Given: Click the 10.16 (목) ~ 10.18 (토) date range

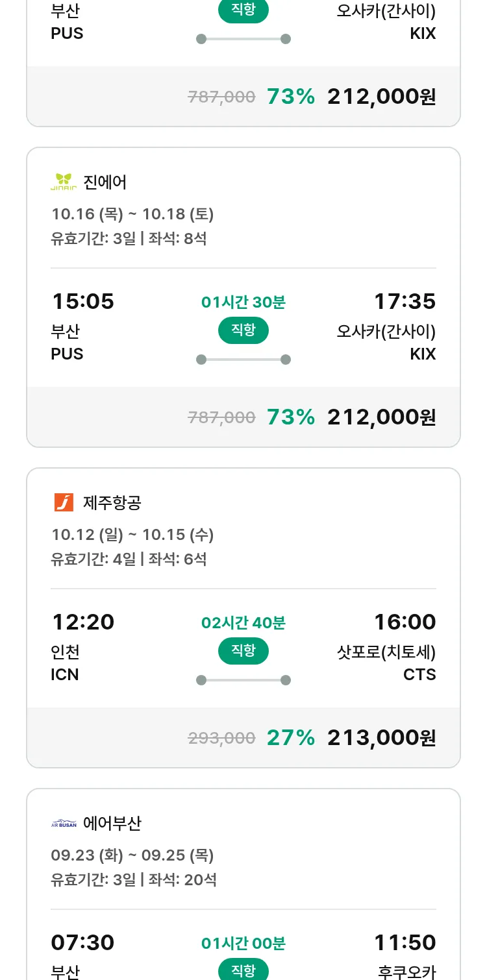Looking at the screenshot, I should click(132, 214).
